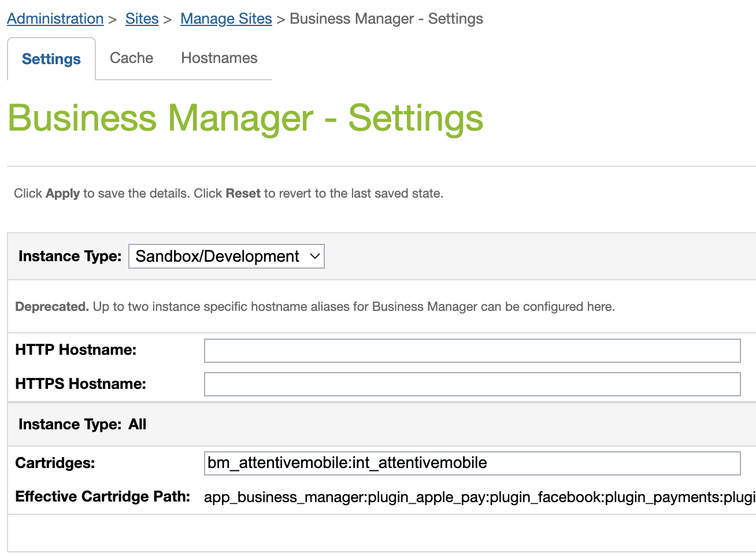Viewport: 756px width, 557px height.
Task: Click the Instance Type dropdown arrow
Action: point(314,256)
